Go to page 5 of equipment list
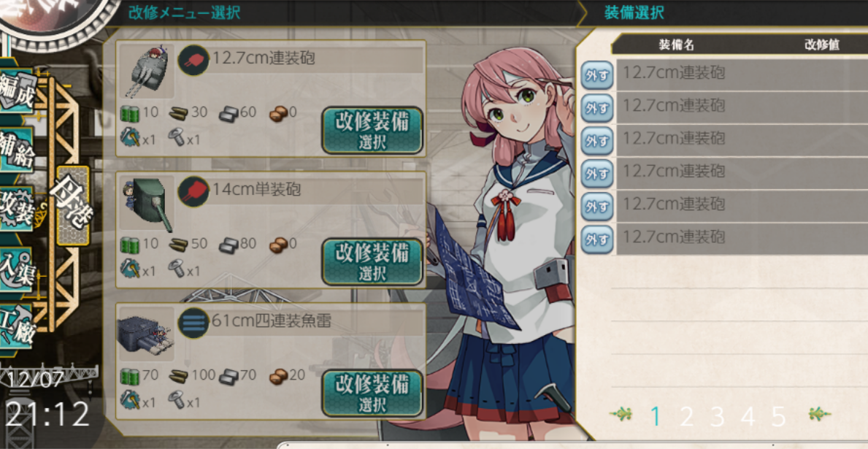 click(x=778, y=416)
